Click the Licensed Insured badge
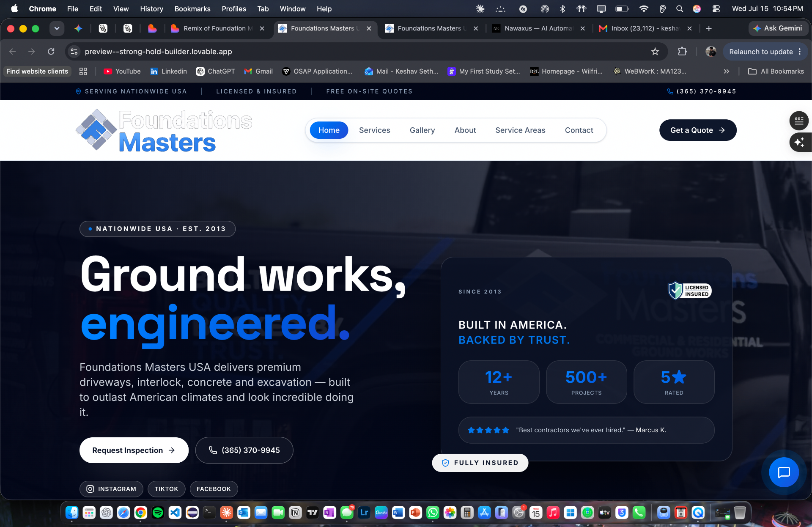 click(690, 291)
